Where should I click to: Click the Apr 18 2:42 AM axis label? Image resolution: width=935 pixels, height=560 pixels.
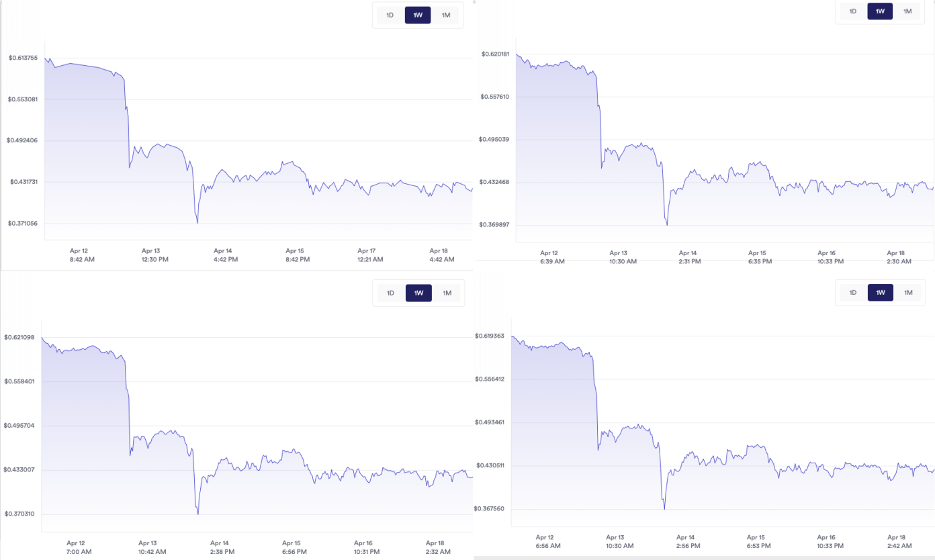click(x=898, y=542)
